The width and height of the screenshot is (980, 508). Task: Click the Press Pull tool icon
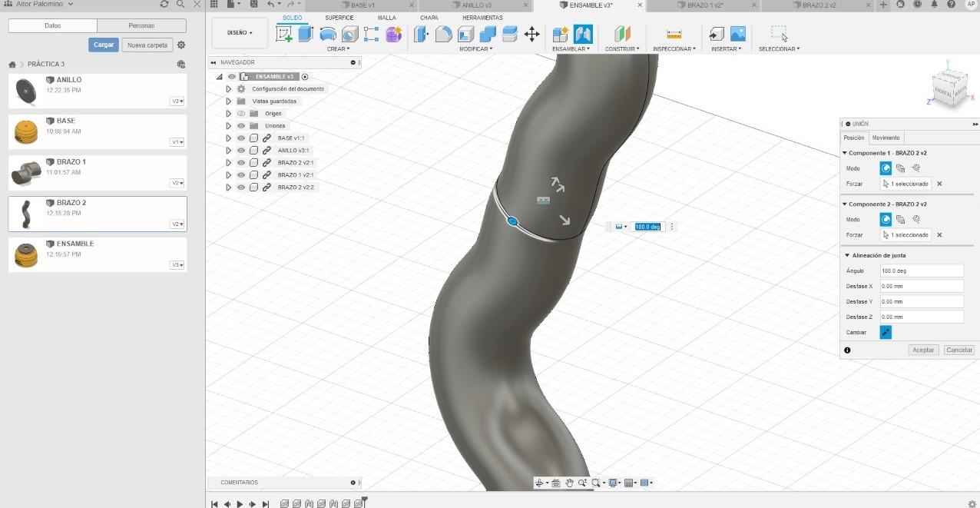(421, 34)
